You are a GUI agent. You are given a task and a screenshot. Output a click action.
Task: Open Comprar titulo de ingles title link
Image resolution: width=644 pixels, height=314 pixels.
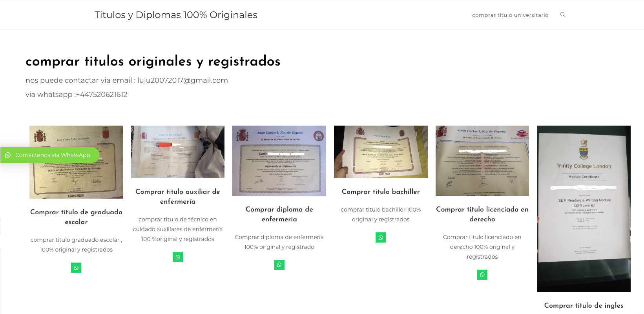point(584,305)
